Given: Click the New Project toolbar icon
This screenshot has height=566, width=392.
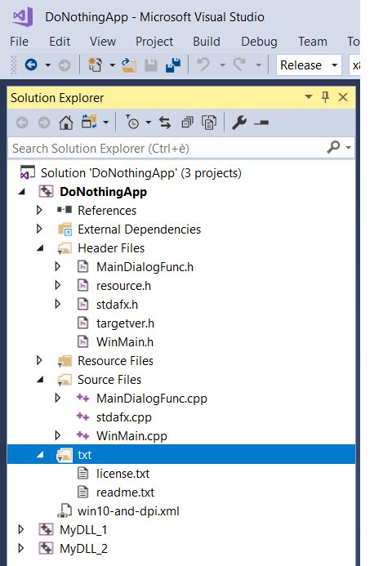Looking at the screenshot, I should point(96,65).
